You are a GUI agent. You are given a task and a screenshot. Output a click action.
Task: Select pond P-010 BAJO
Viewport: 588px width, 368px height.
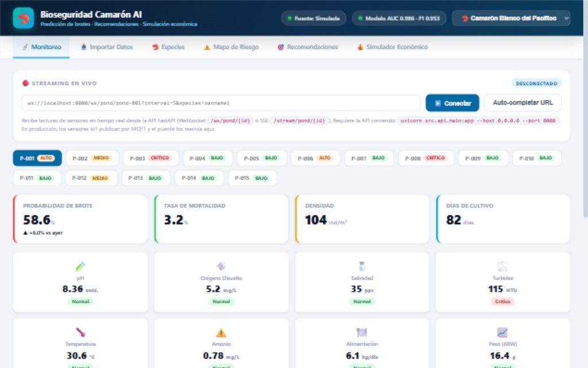537,158
